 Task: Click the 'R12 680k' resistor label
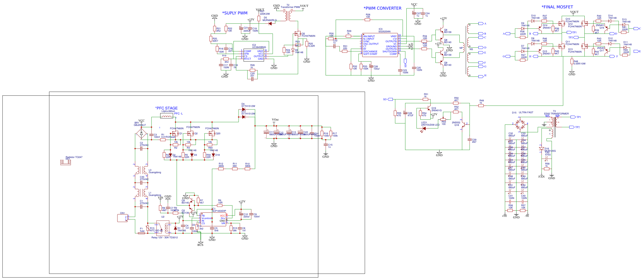pyautogui.click(x=221, y=165)
